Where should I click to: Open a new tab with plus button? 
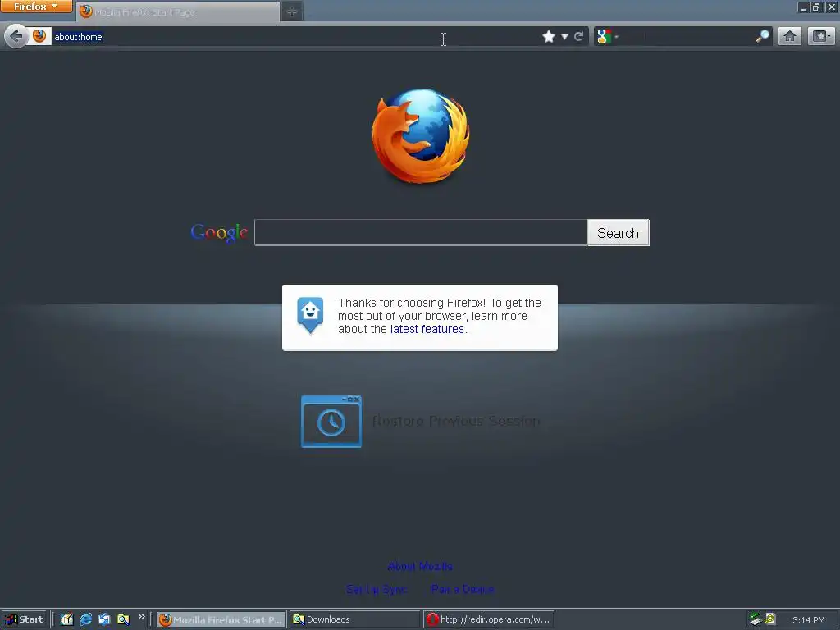(x=292, y=11)
